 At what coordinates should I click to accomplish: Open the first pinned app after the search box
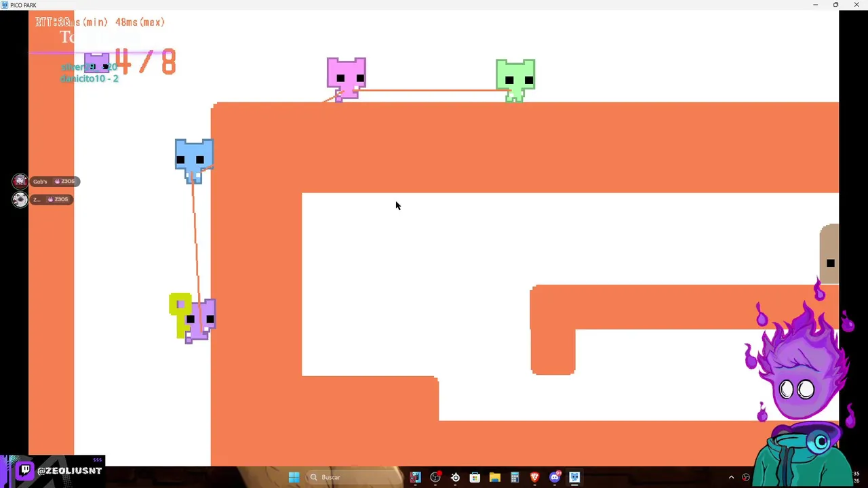point(415,477)
